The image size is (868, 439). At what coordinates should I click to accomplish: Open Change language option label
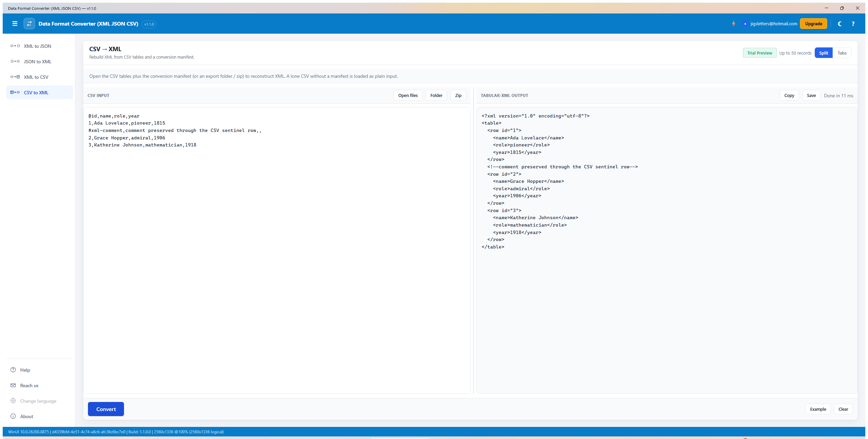[38, 401]
